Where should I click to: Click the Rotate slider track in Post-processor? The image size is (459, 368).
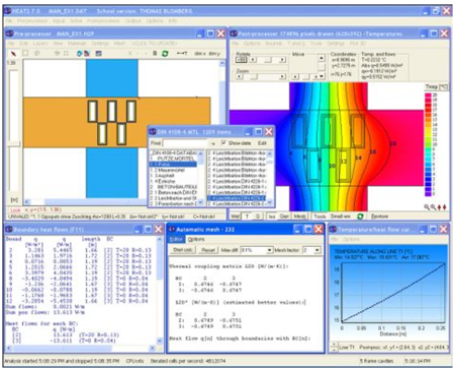point(268,60)
